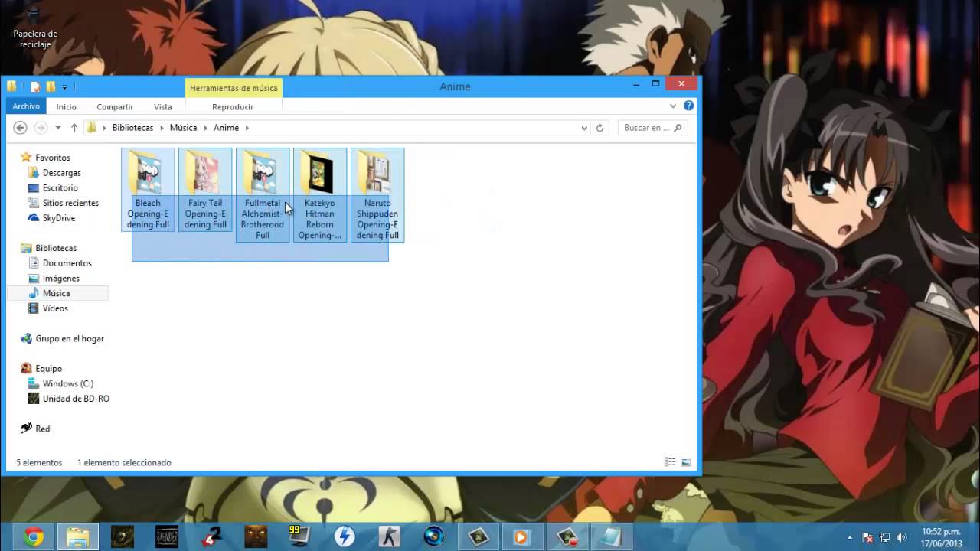Open the recent locations dropdown arrow
The height and width of the screenshot is (551, 980).
click(58, 128)
